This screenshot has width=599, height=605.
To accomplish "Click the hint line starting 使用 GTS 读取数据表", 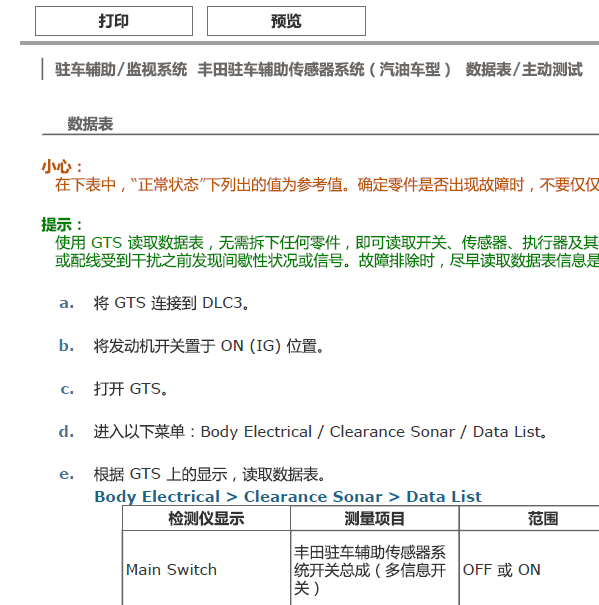I will tap(327, 243).
